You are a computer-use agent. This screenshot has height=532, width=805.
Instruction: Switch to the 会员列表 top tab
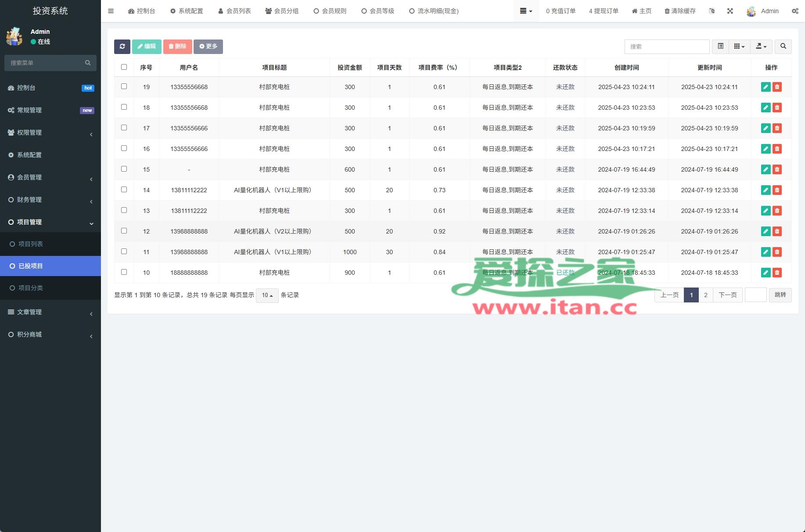[234, 11]
